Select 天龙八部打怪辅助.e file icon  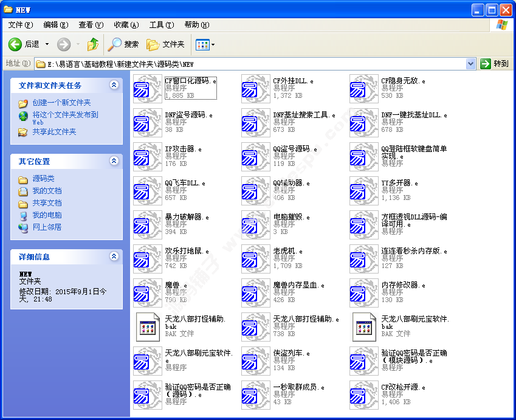tap(256, 327)
